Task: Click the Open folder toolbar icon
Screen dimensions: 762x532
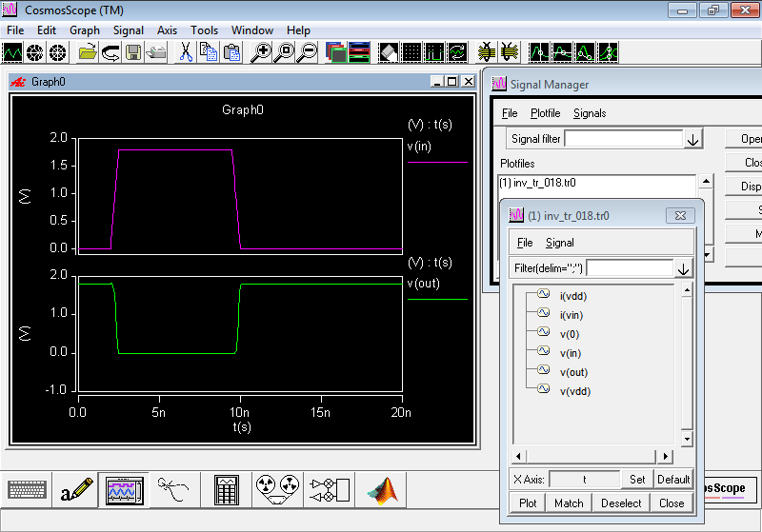Action: click(88, 52)
